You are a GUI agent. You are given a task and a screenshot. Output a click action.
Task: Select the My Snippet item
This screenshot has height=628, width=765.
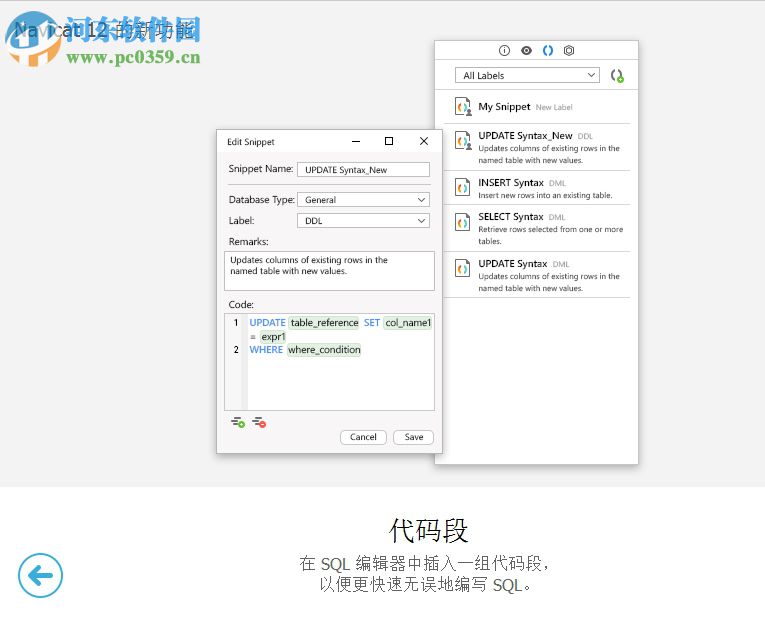(x=537, y=106)
